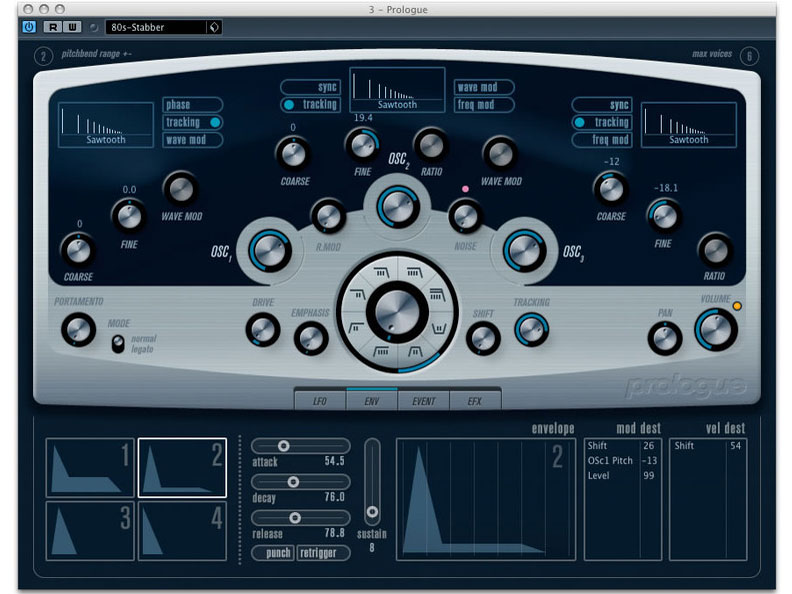Switch to the LFO tab

pos(320,401)
